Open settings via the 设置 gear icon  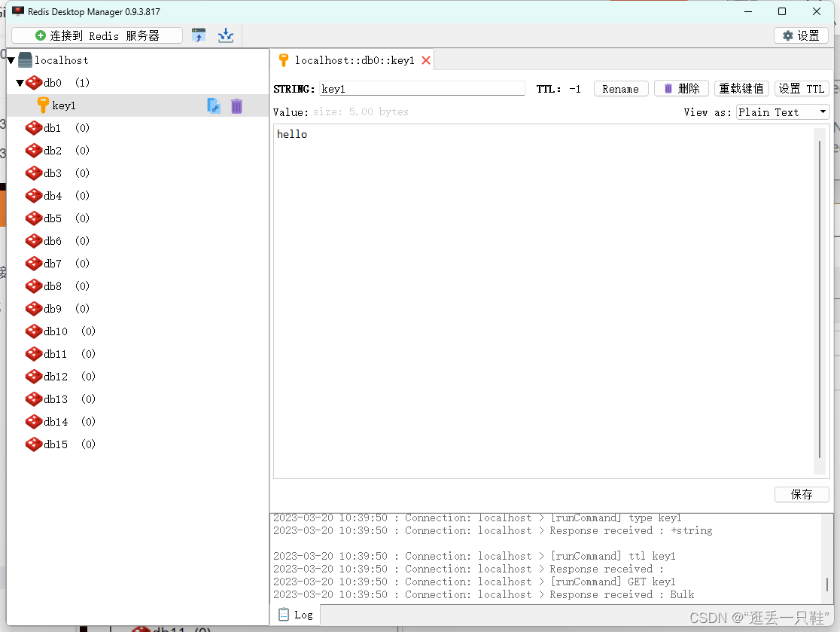pyautogui.click(x=800, y=35)
